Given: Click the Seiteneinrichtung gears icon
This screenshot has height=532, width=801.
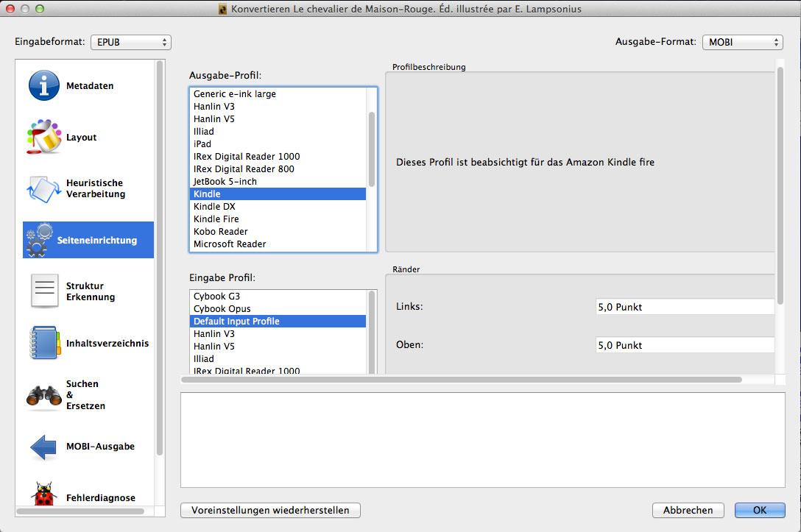Looking at the screenshot, I should pos(39,239).
